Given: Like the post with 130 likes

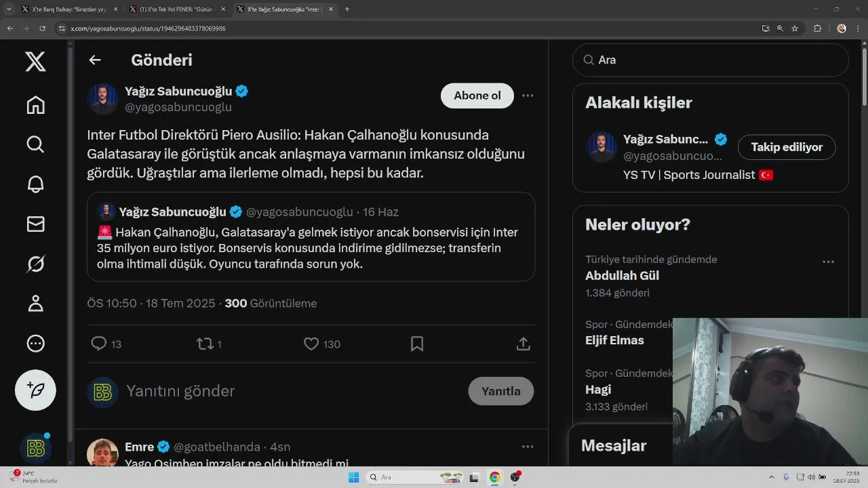Looking at the screenshot, I should tap(311, 344).
